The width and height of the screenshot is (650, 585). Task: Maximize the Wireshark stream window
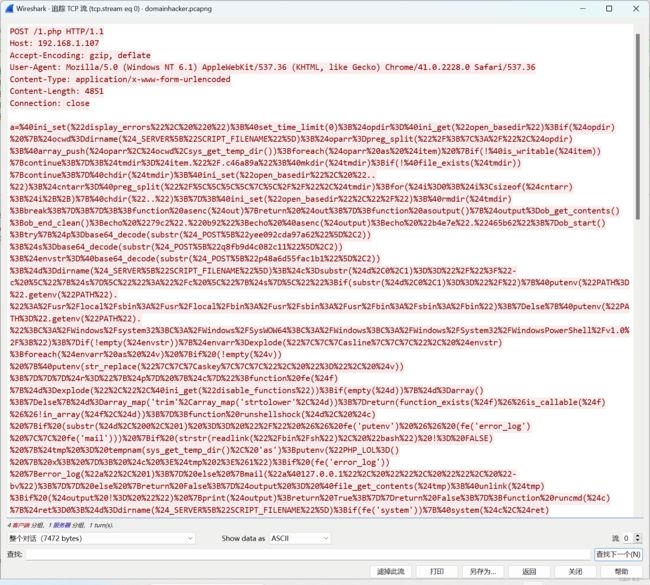coord(609,8)
